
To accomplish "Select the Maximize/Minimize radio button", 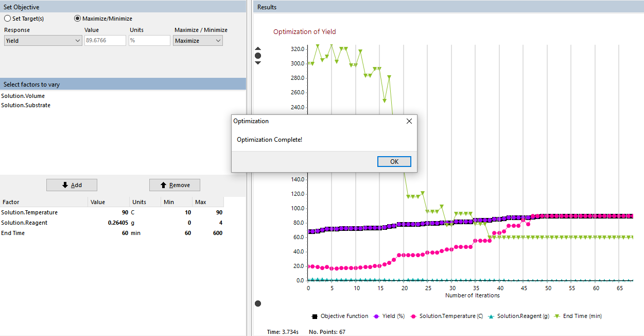I will click(x=78, y=19).
